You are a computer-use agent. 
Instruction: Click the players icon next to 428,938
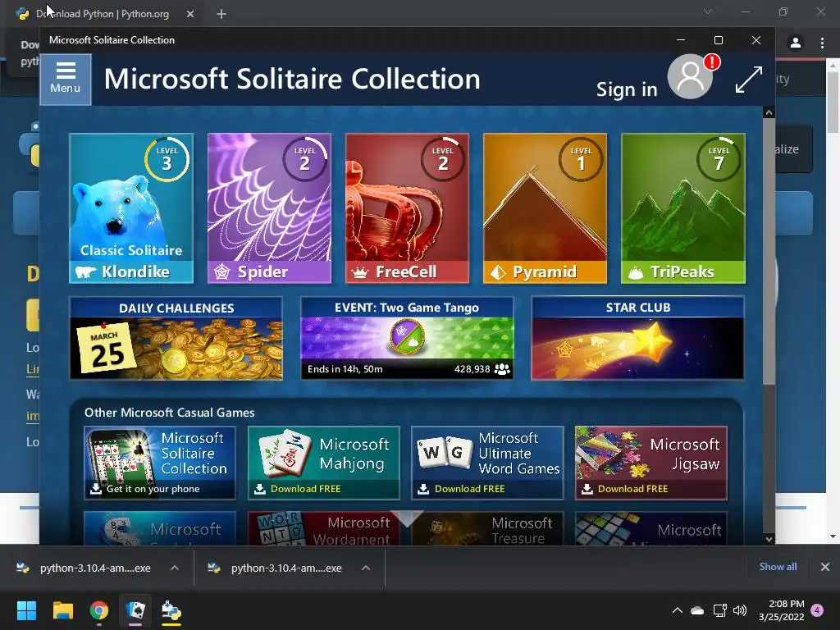click(x=502, y=369)
